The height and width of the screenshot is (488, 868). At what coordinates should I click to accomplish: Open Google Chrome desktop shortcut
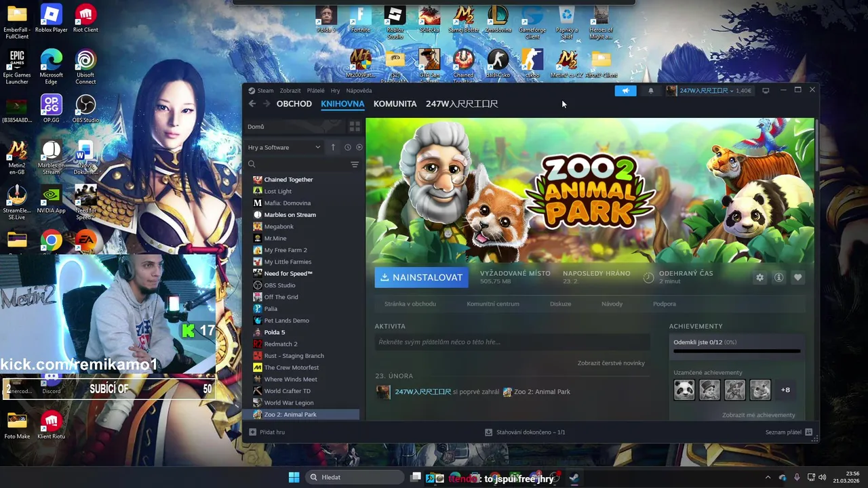click(x=51, y=241)
